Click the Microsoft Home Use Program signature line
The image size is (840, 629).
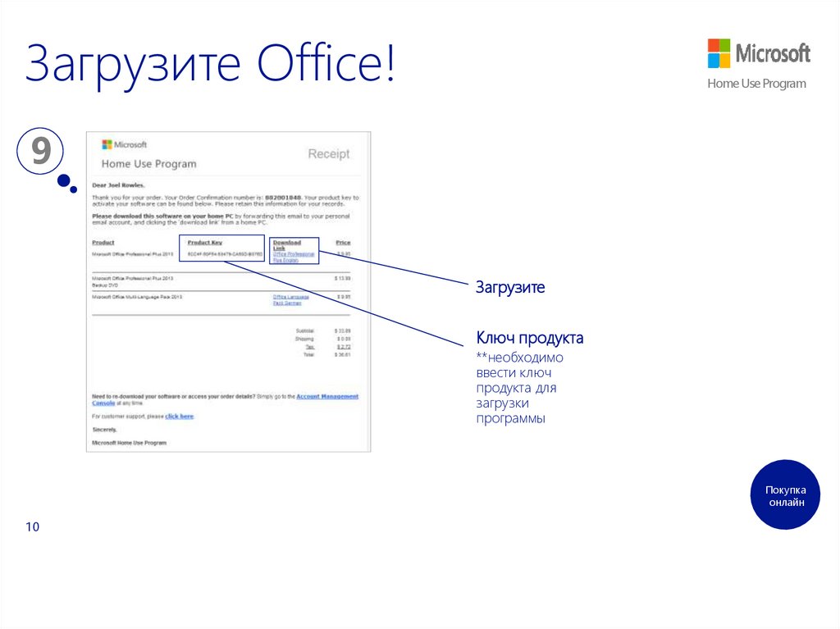129,443
